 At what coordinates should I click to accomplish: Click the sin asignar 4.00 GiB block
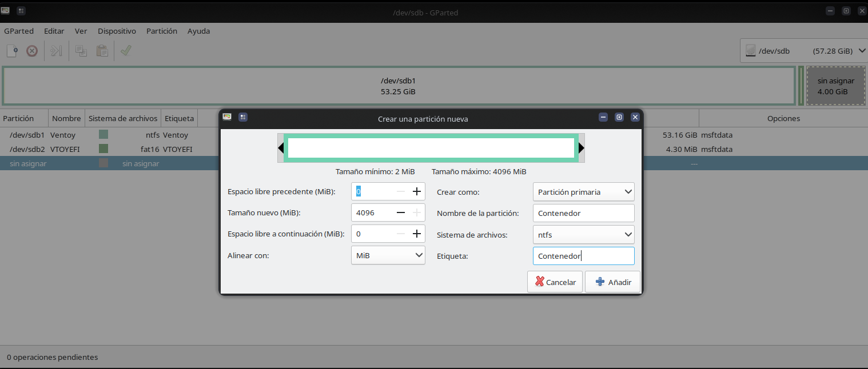point(835,86)
